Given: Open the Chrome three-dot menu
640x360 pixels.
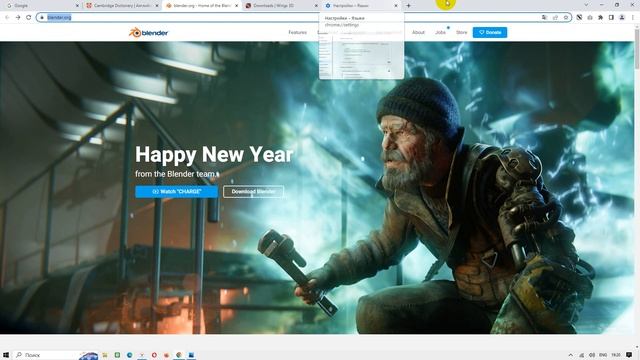Looking at the screenshot, I should coord(633,17).
